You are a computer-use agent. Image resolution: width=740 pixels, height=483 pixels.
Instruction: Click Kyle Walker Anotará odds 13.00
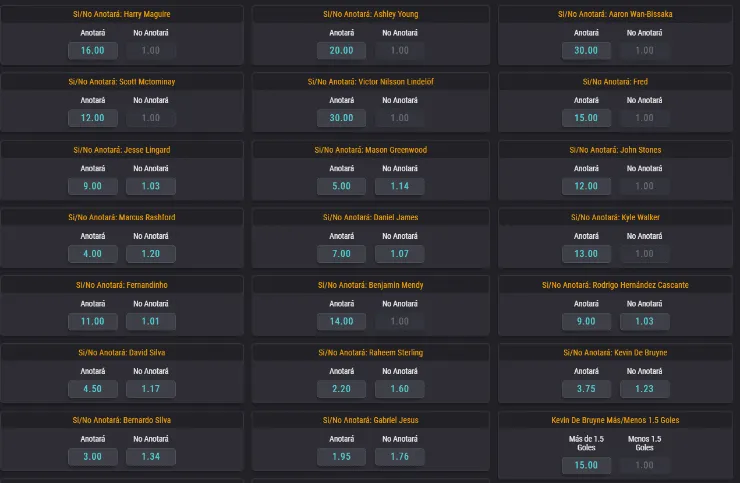[586, 254]
